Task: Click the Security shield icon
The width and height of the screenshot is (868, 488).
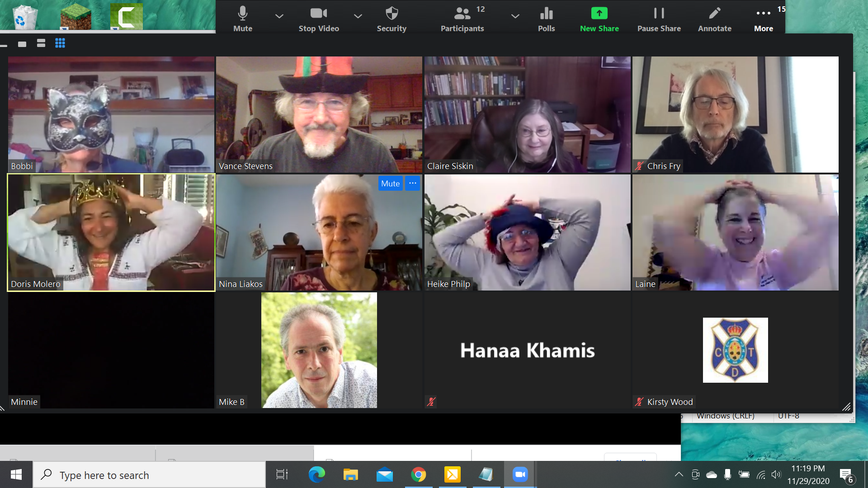Action: point(392,14)
